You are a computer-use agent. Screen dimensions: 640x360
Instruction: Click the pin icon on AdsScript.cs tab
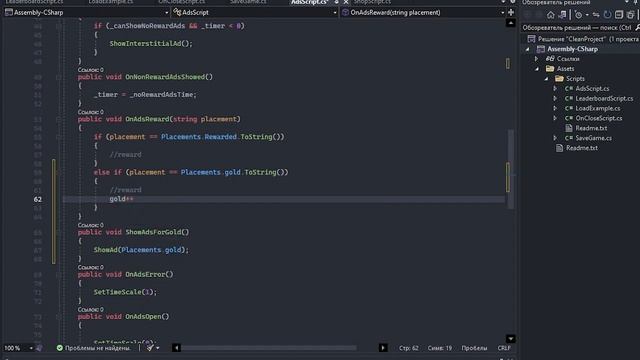[x=336, y=2]
